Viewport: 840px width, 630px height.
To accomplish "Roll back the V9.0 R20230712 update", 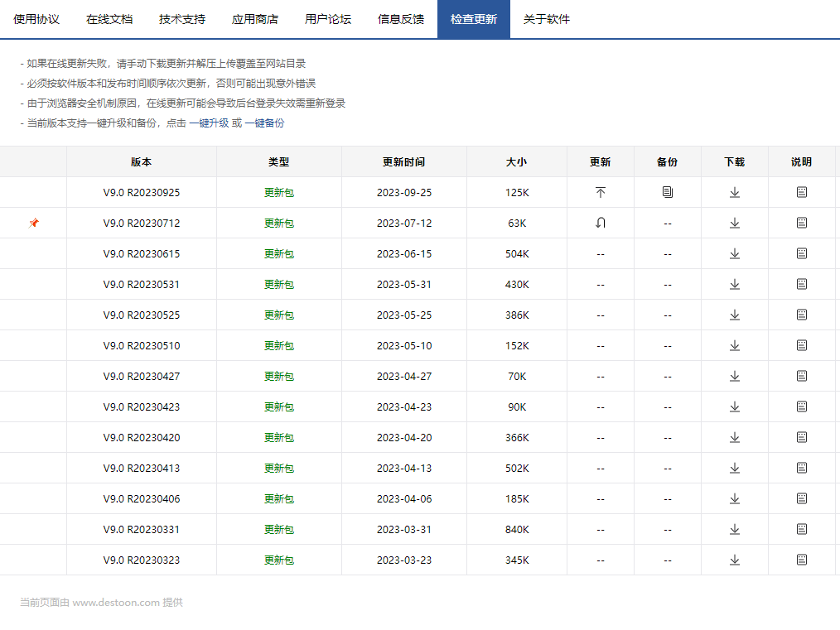I will pos(600,223).
